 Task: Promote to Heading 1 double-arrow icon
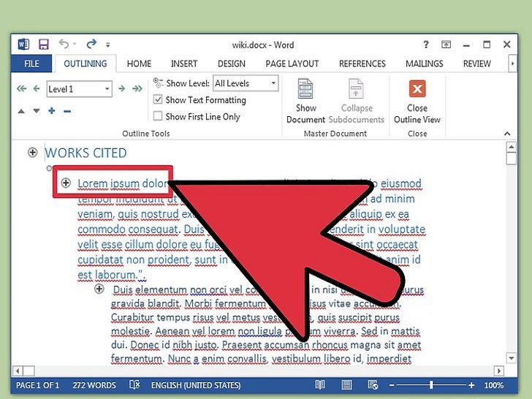coord(20,89)
